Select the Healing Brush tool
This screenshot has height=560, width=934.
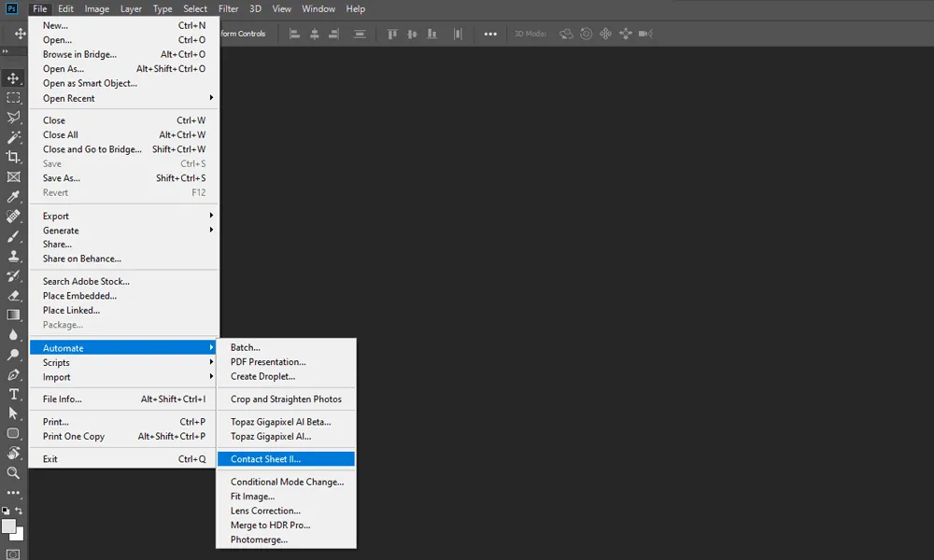[13, 216]
